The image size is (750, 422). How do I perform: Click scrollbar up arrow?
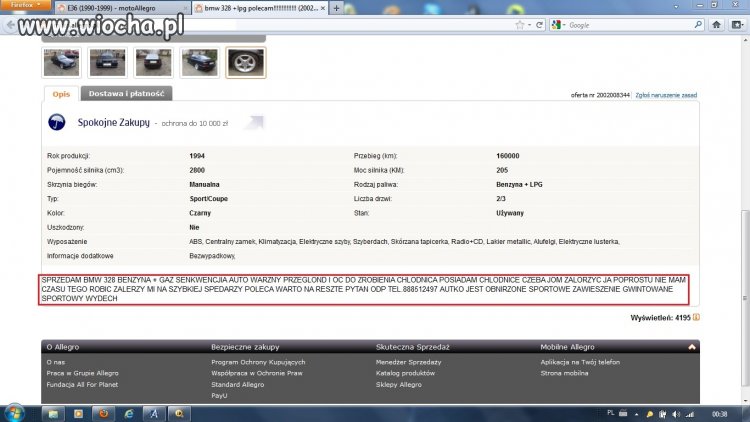click(x=745, y=41)
